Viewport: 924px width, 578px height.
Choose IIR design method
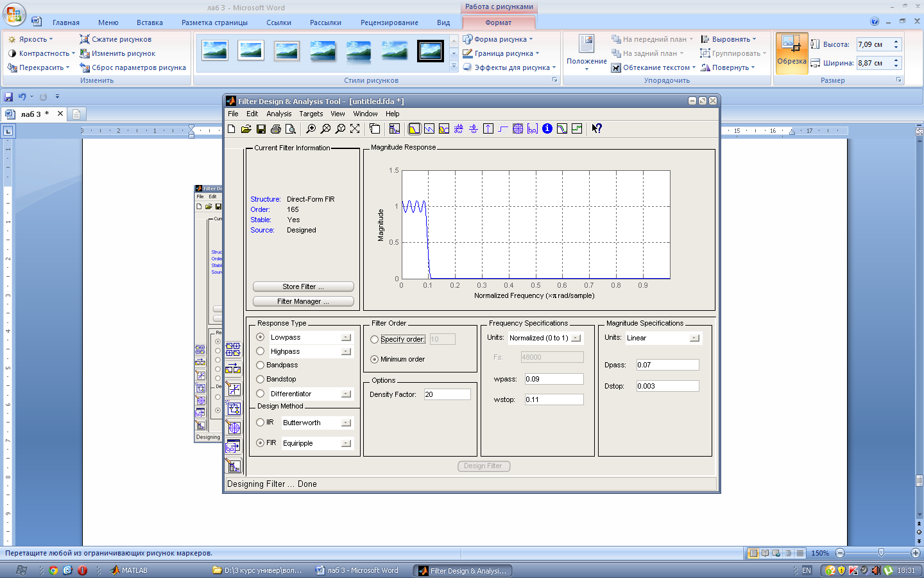[261, 423]
